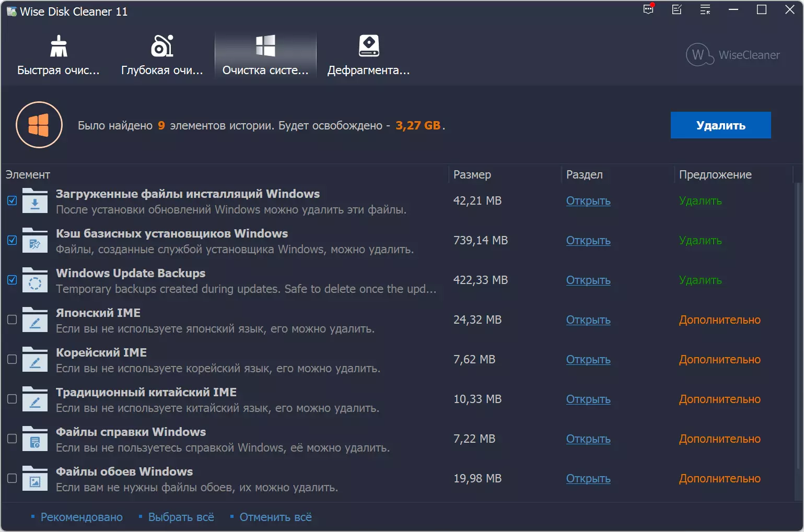The image size is (804, 532).
Task: Open the title bar menu list icon
Action: [x=705, y=9]
